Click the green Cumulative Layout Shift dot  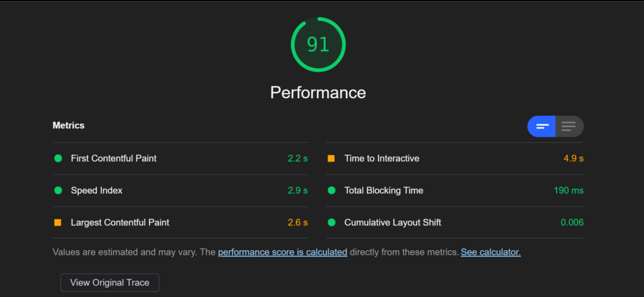(331, 223)
